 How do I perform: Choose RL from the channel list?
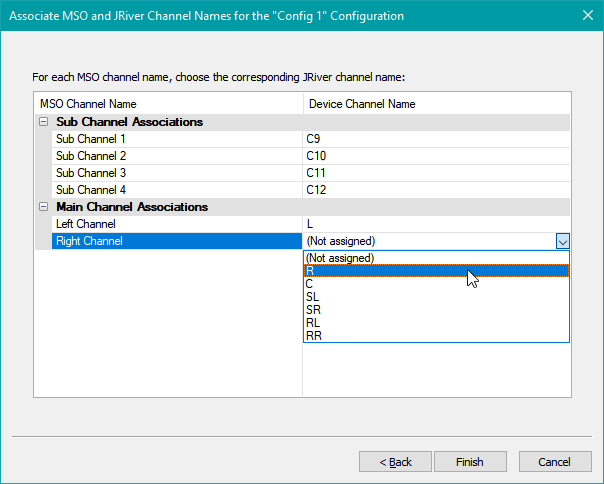click(436, 323)
